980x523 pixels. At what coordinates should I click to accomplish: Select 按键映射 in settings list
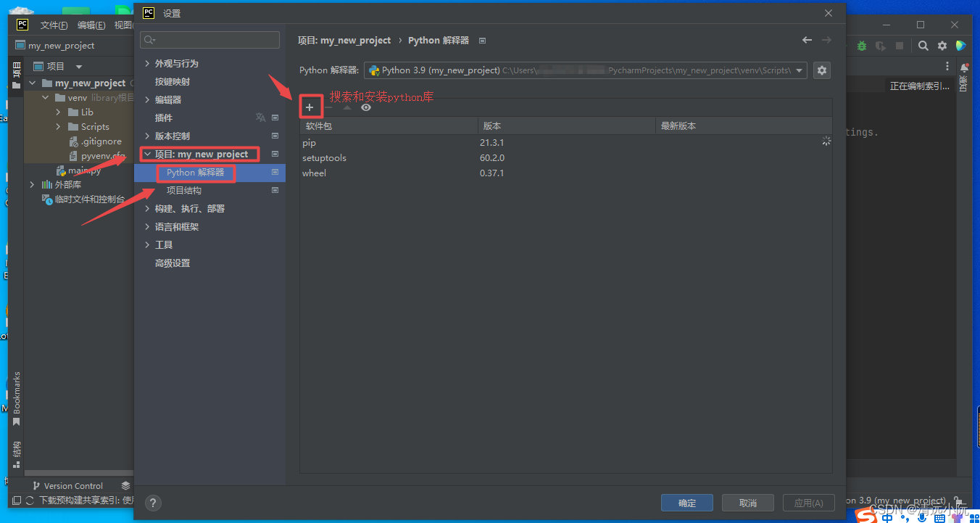173,82
